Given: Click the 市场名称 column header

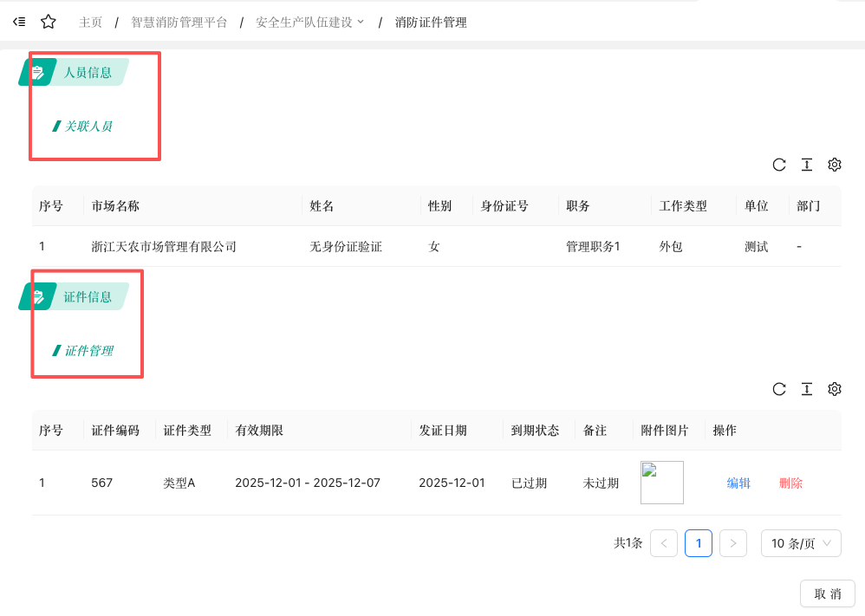Looking at the screenshot, I should pyautogui.click(x=115, y=205).
